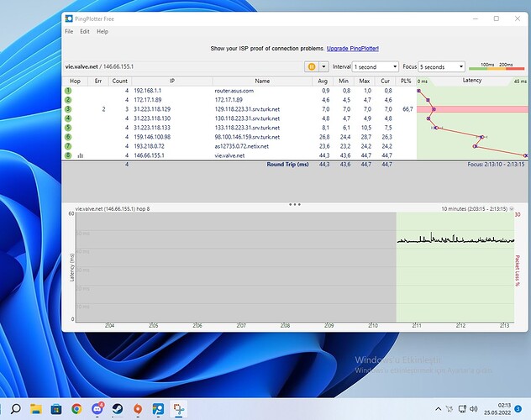
Task: Click the three-dot panel splitter handle
Action: (x=295, y=204)
